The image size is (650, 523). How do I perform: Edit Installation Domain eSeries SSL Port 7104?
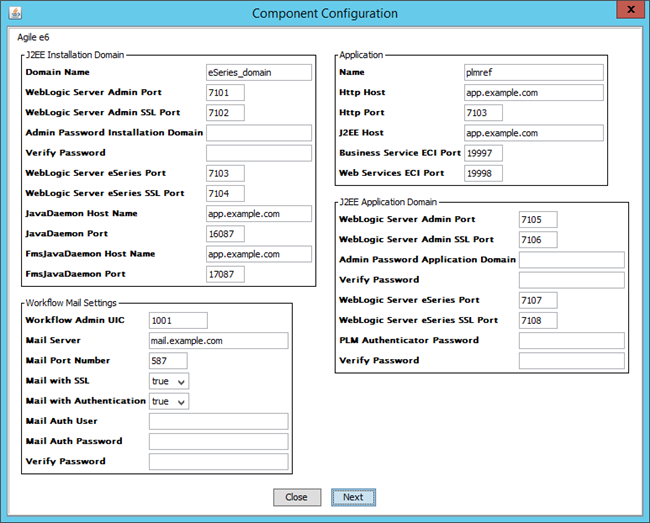click(x=226, y=194)
